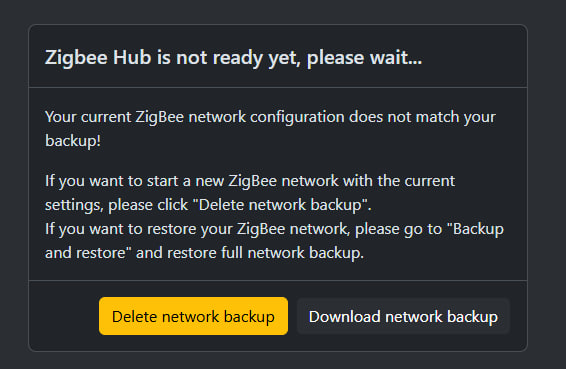566x369 pixels.
Task: Click the 'and restore"' text on the last line
Action: pos(88,253)
